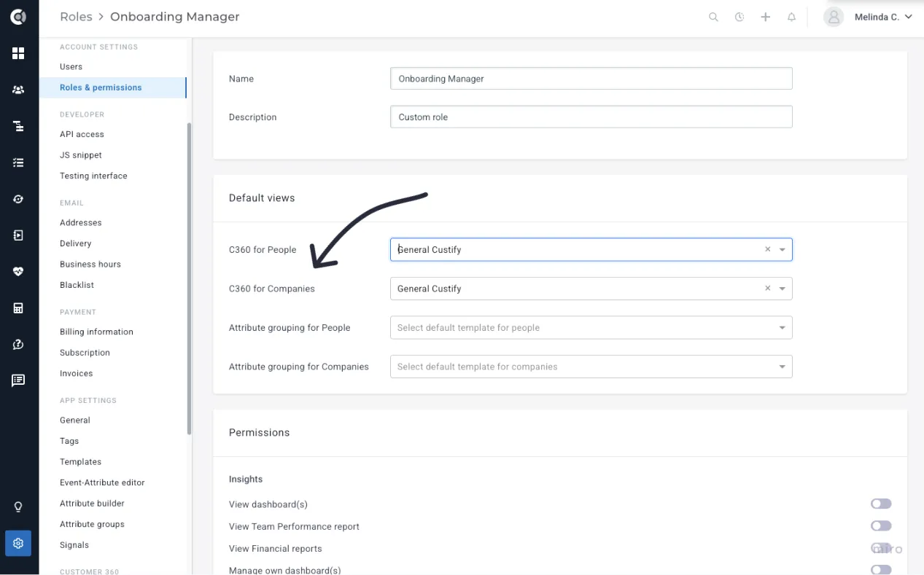Open the recent history clock icon
This screenshot has width=924, height=575.
pyautogui.click(x=739, y=17)
